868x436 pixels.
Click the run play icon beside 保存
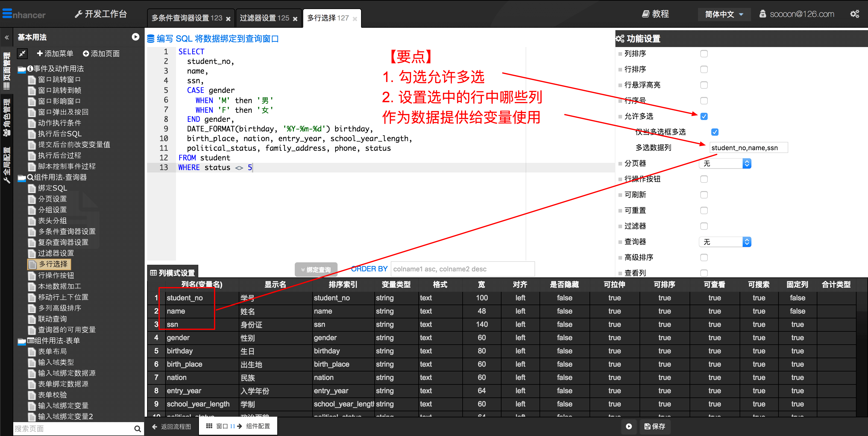coord(629,426)
